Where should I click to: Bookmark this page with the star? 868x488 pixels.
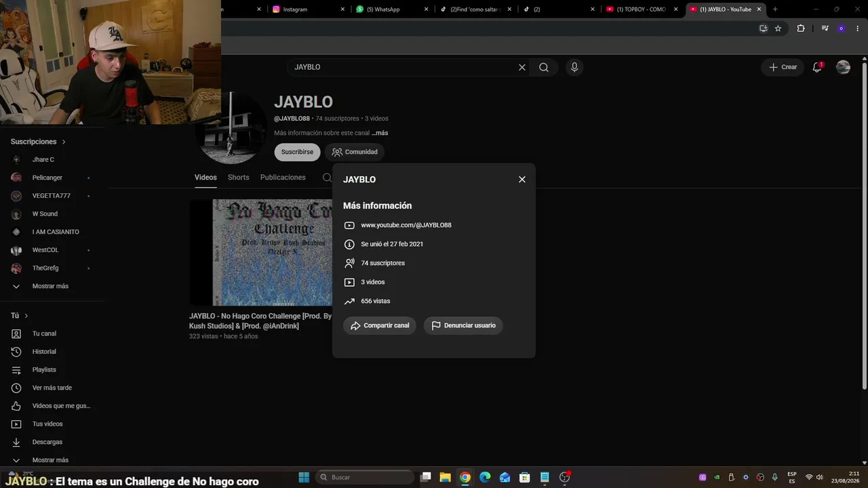pos(778,28)
